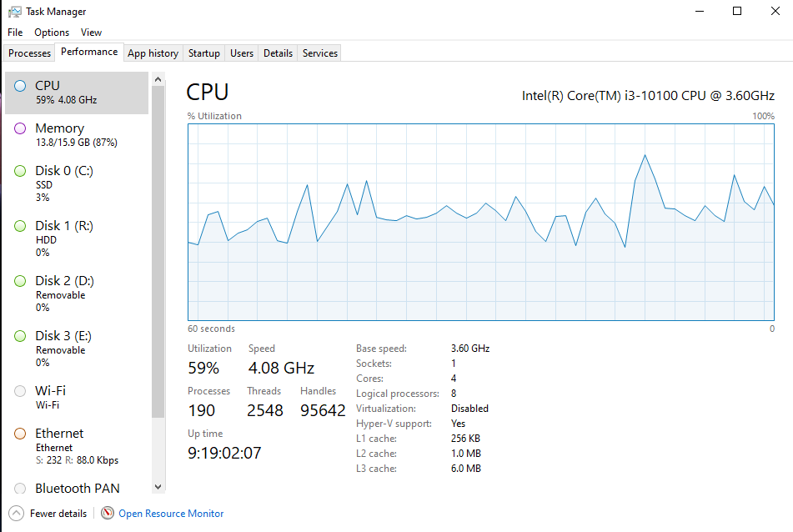Open the Startup tab
This screenshot has height=532, width=793.
pos(203,53)
